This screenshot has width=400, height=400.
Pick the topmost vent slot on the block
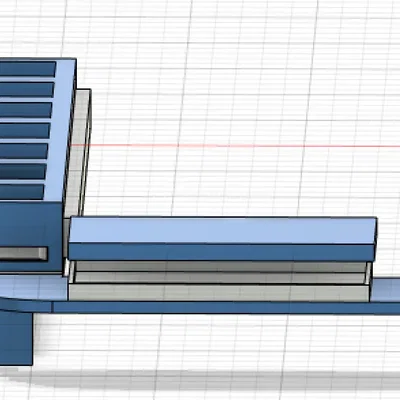click(x=27, y=69)
